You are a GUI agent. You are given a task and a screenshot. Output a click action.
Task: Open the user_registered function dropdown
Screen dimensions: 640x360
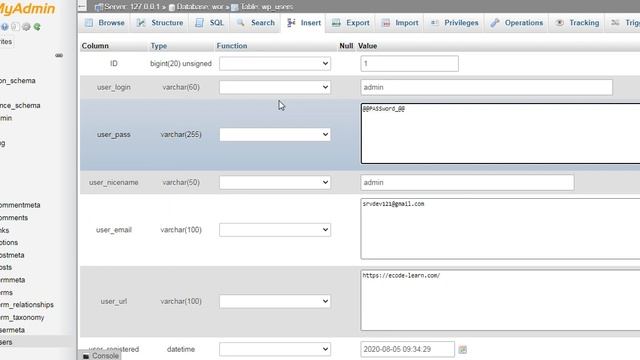(275, 349)
